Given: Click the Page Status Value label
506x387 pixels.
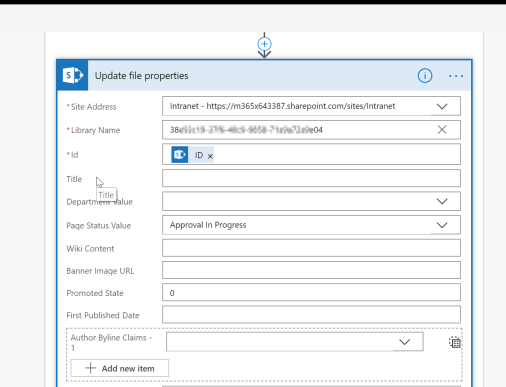Looking at the screenshot, I should click(x=99, y=226).
